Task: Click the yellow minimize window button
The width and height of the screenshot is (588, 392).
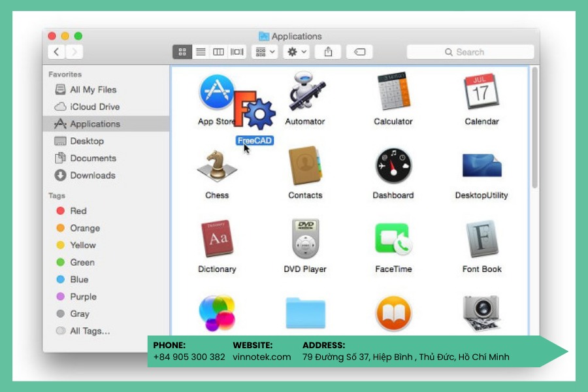Action: (65, 36)
